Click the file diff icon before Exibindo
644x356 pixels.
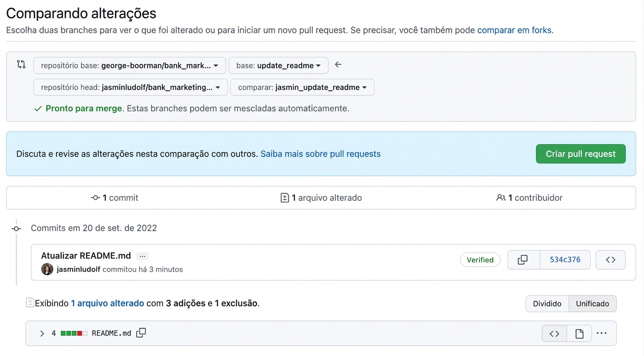pyautogui.click(x=30, y=303)
